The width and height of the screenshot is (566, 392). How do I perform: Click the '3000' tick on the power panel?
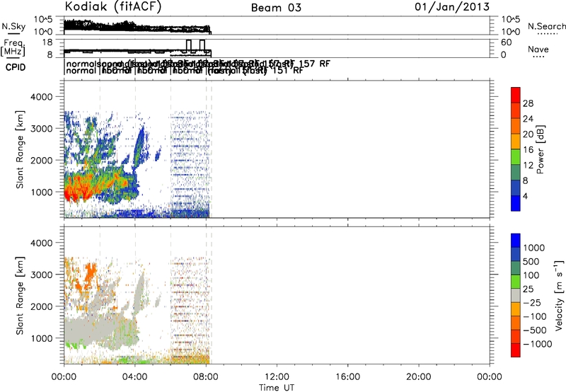(41, 129)
